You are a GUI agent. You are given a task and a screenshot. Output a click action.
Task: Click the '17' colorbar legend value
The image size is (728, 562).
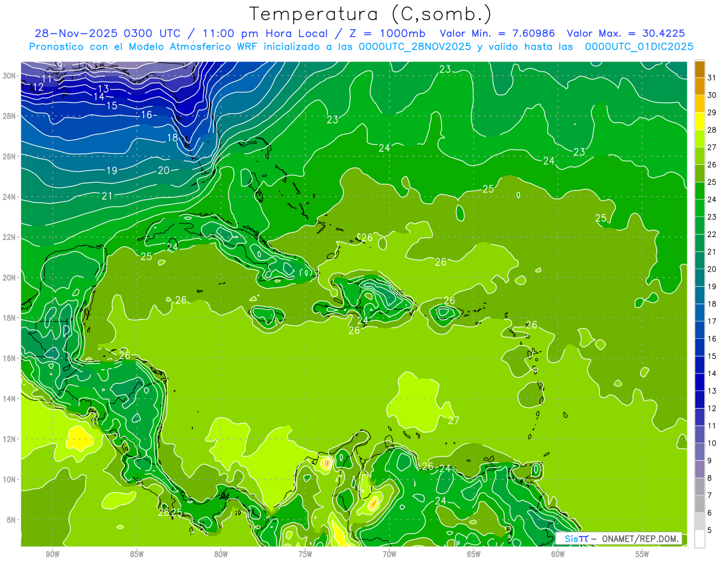[712, 321]
